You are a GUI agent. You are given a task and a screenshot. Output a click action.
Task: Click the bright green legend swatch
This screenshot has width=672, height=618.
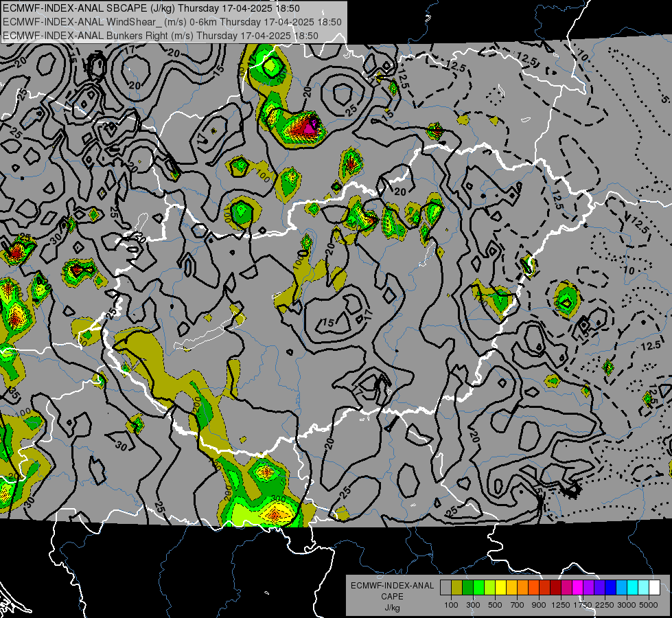(x=478, y=588)
